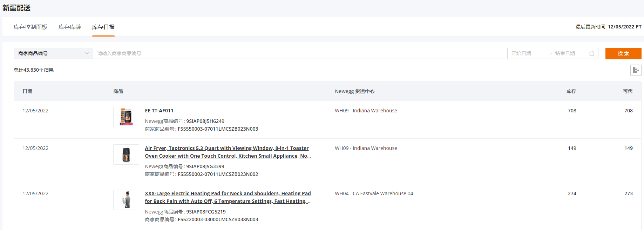Click inventory value 708 in 库存 column

[x=572, y=111]
